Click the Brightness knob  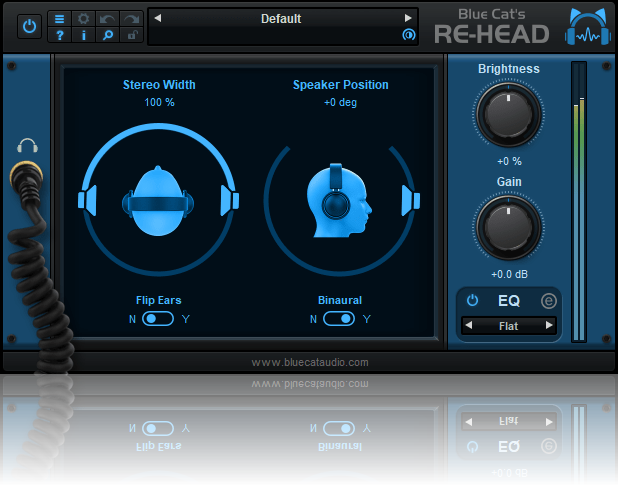point(508,113)
